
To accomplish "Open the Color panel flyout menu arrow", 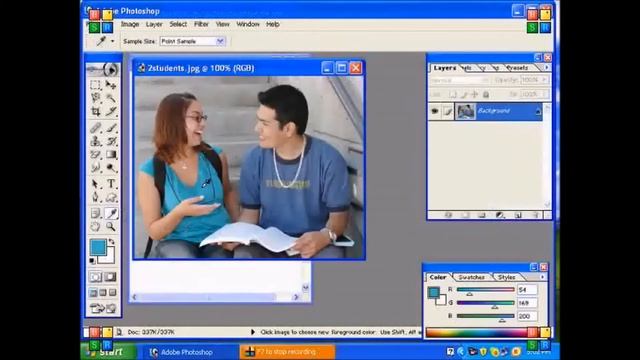I will tap(542, 277).
